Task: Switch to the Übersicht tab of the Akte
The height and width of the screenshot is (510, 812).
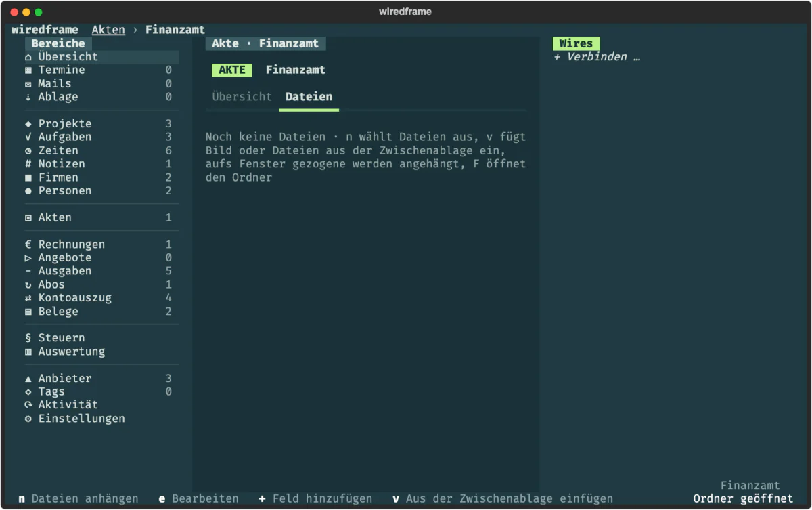Action: click(242, 97)
